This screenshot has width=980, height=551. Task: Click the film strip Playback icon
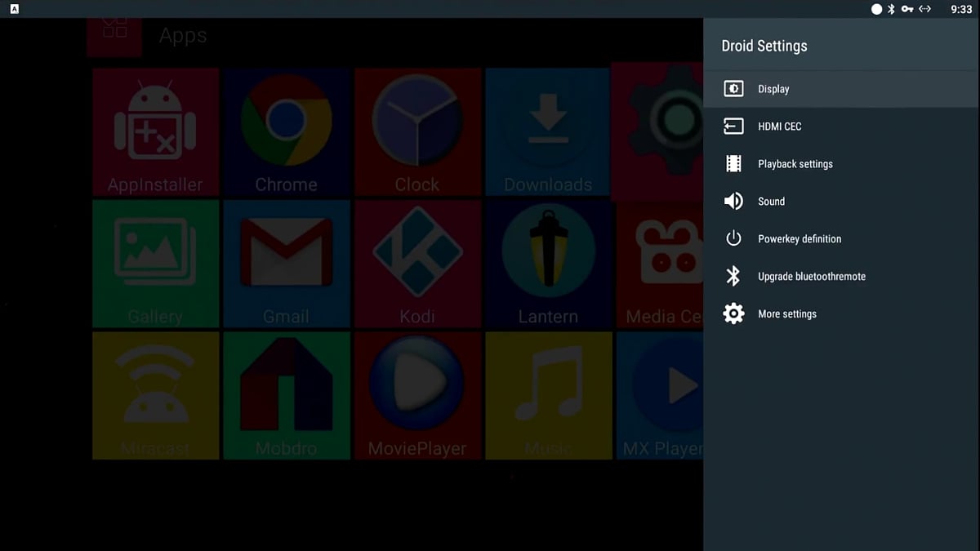click(x=733, y=164)
